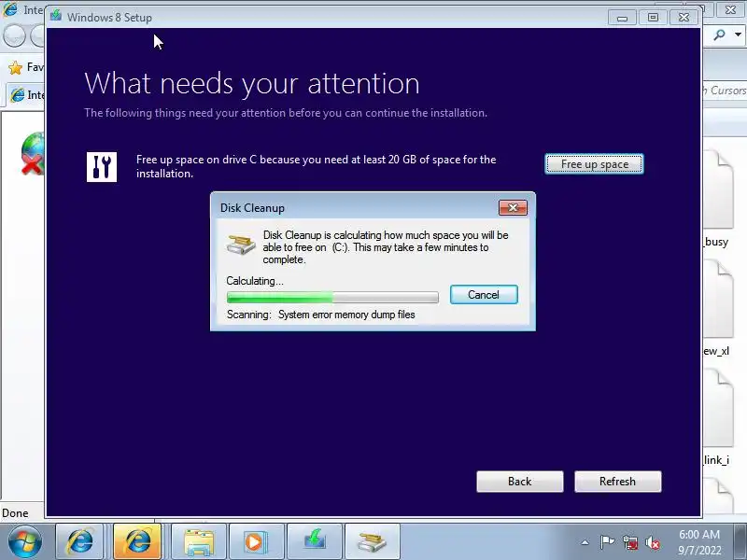Viewport: 747px width, 560px height.
Task: Switch to Disk Cleanup taskbar icon
Action: point(372,541)
